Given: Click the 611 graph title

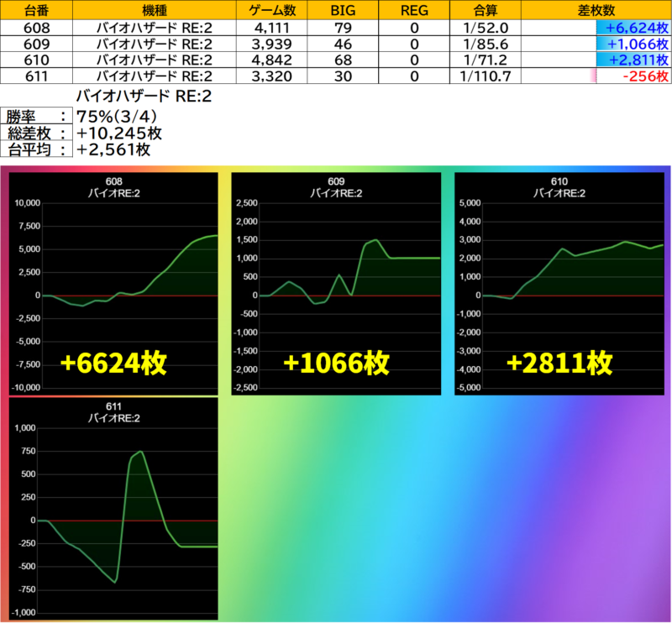Looking at the screenshot, I should coord(113,412).
